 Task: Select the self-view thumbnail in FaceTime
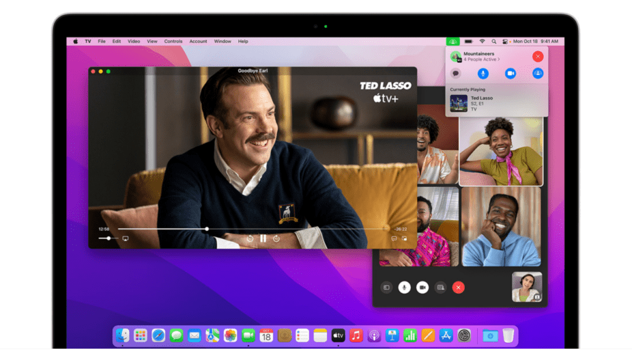pos(527,287)
